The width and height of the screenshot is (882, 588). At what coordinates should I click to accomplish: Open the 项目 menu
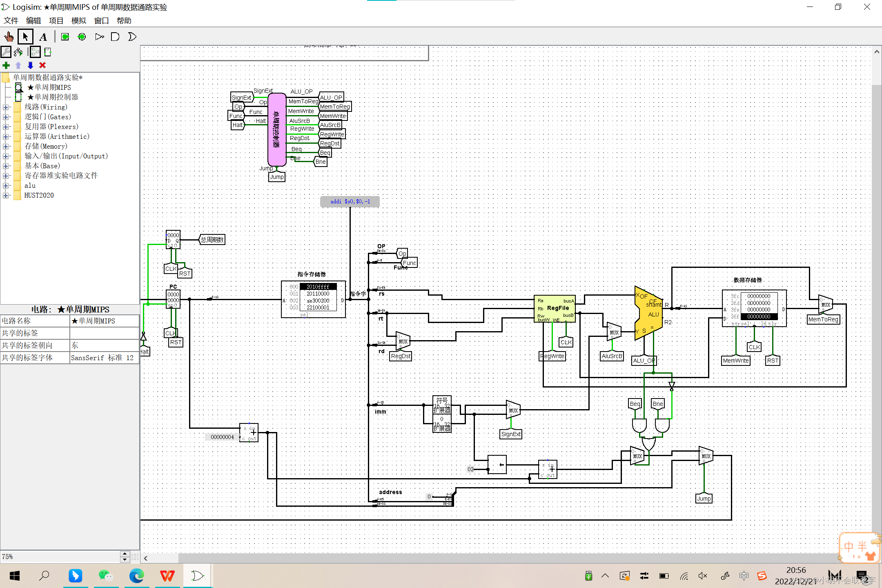(x=56, y=20)
